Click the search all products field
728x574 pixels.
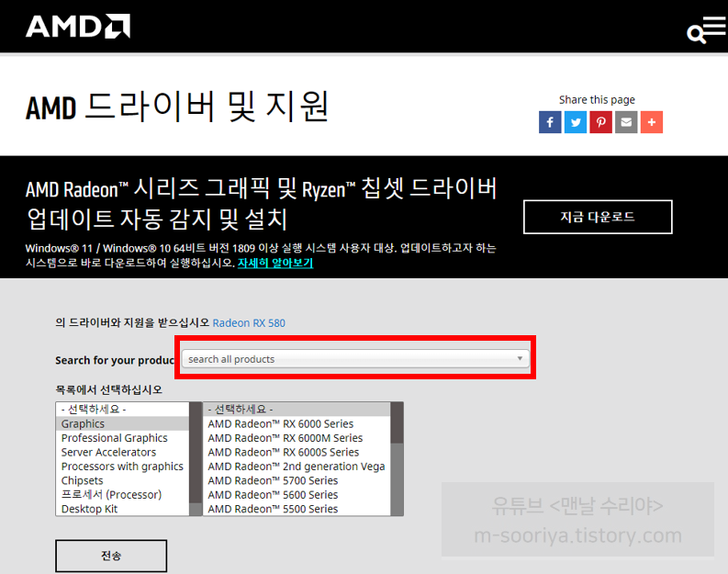click(x=355, y=359)
